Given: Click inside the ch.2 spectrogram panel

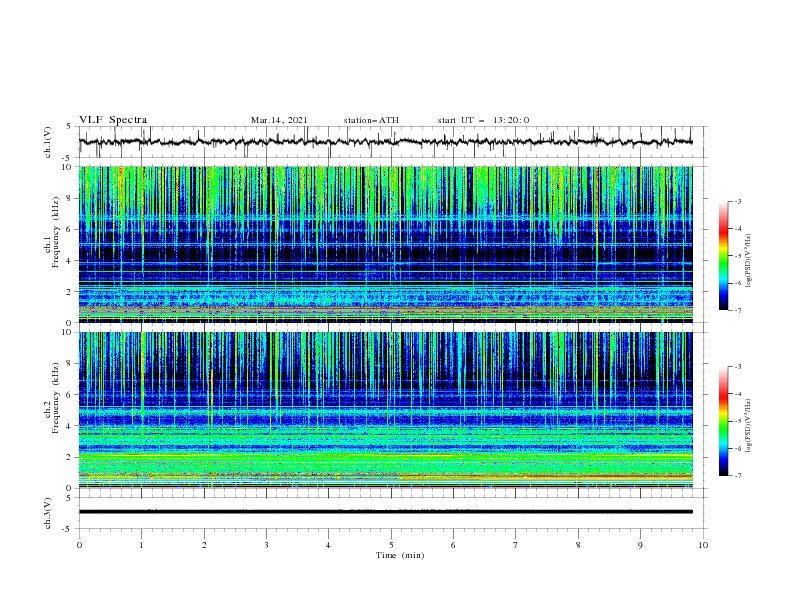Looking at the screenshot, I should [x=385, y=410].
